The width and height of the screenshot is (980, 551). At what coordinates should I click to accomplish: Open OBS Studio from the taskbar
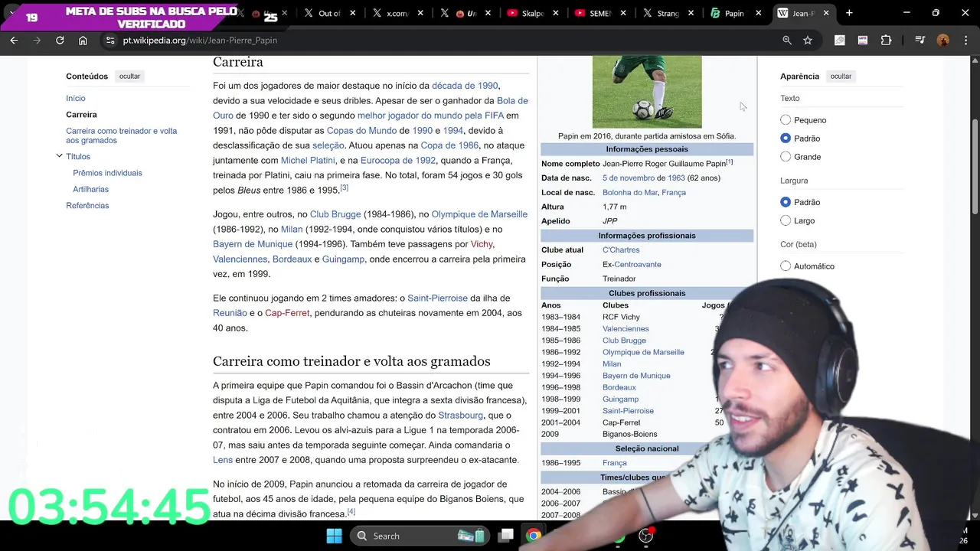pos(646,536)
